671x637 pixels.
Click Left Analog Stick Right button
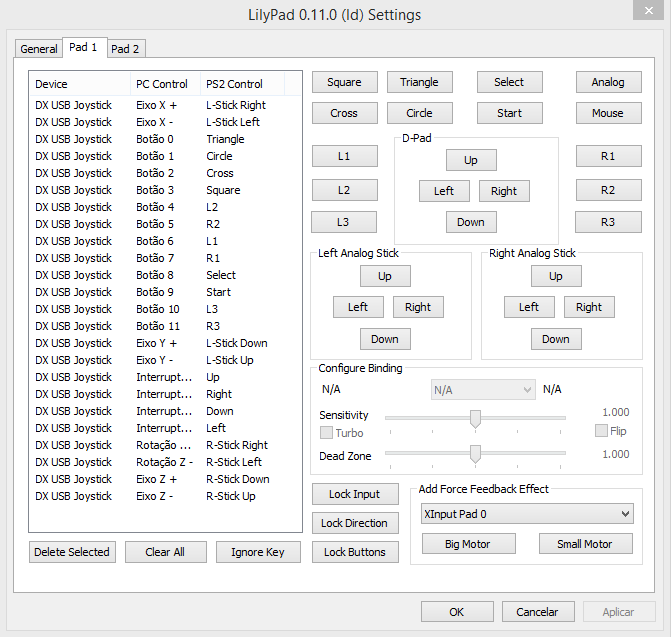(418, 307)
